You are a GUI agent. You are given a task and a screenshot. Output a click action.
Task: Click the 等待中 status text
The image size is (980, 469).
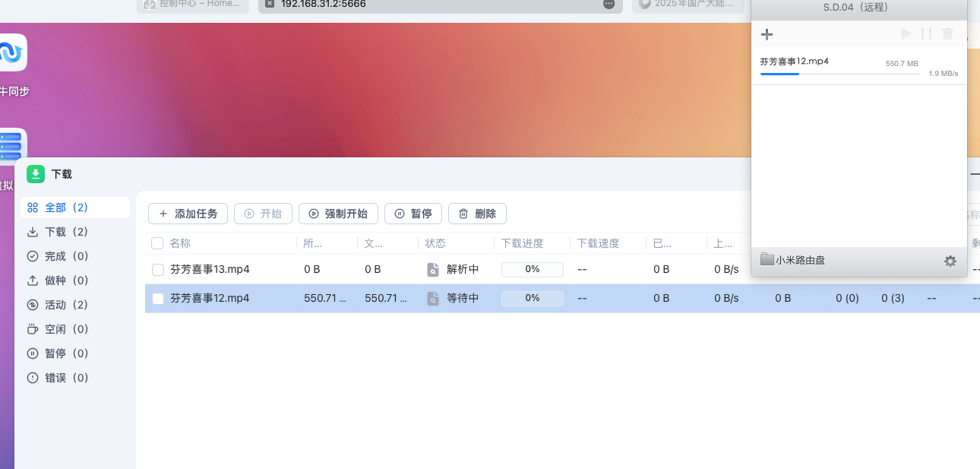coord(463,298)
